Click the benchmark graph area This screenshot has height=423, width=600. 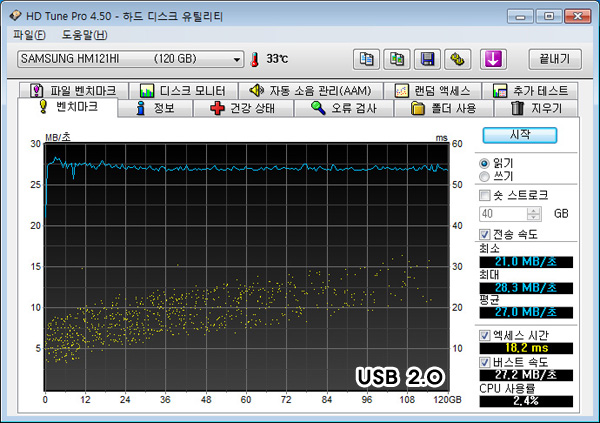tap(246, 267)
